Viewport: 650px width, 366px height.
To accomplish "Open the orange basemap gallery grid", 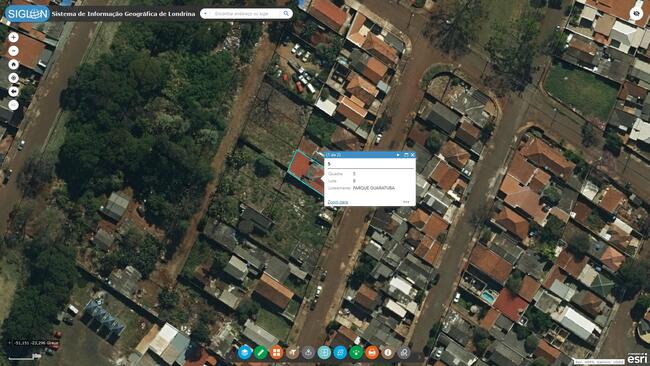I will pos(276,352).
